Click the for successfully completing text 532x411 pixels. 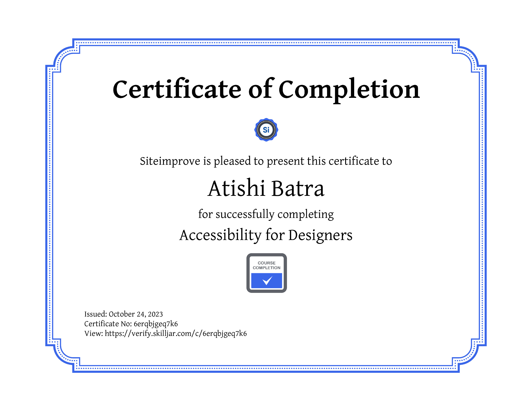[266, 214]
